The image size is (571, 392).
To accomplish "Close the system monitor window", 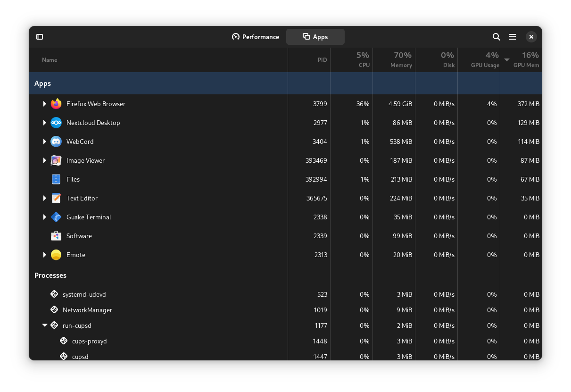I will (531, 37).
